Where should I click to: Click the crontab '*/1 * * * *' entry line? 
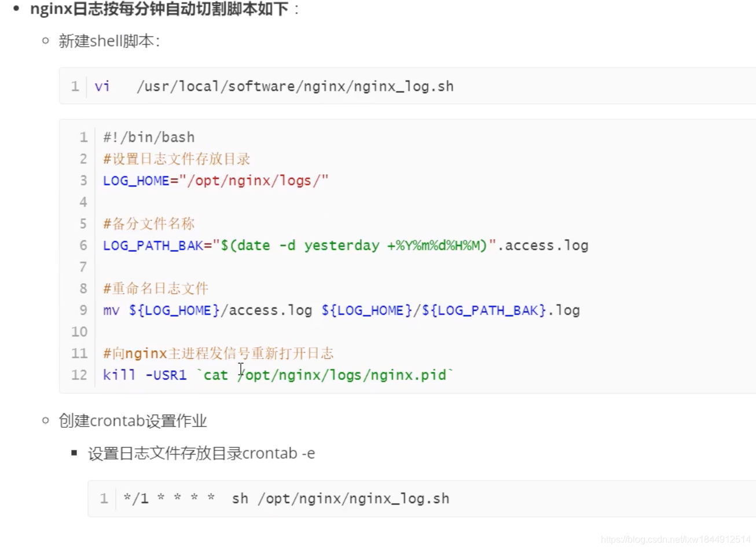287,498
